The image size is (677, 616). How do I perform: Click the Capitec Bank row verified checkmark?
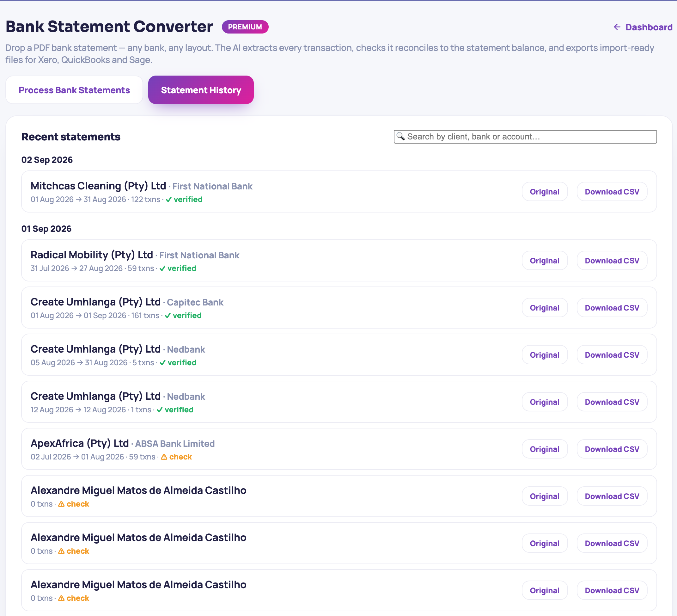pyautogui.click(x=168, y=316)
